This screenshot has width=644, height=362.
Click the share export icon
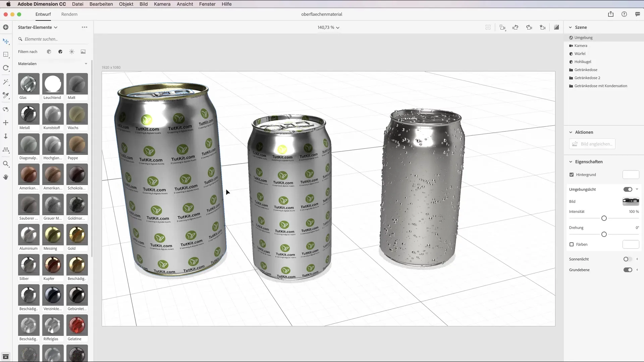click(611, 14)
